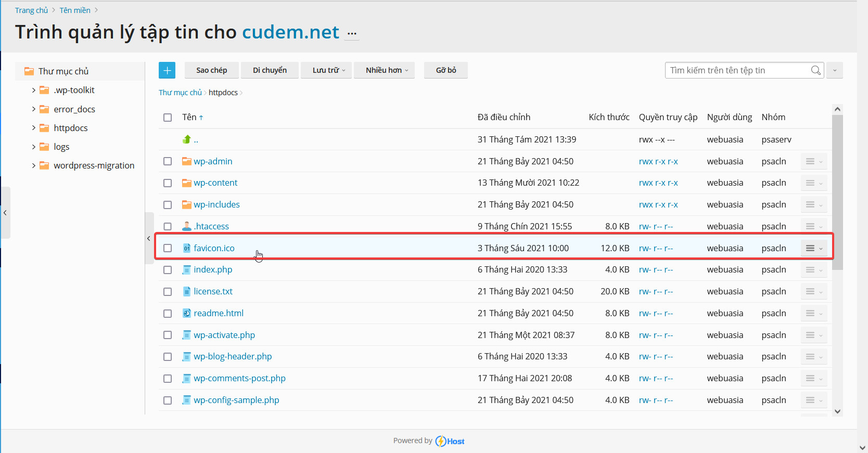868x453 pixels.
Task: Click Thư mục chủ path breadcrumb
Action: pos(180,93)
